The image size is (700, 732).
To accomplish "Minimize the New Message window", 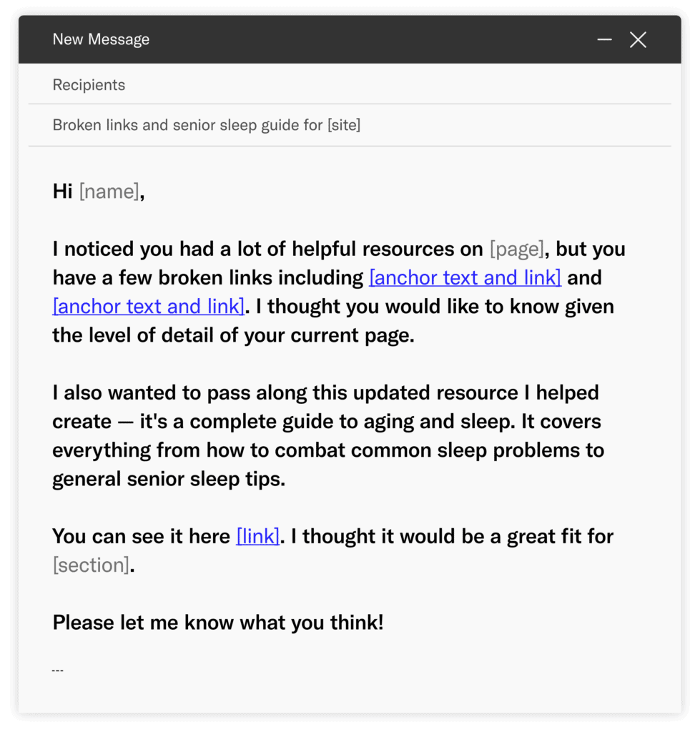I will click(604, 39).
